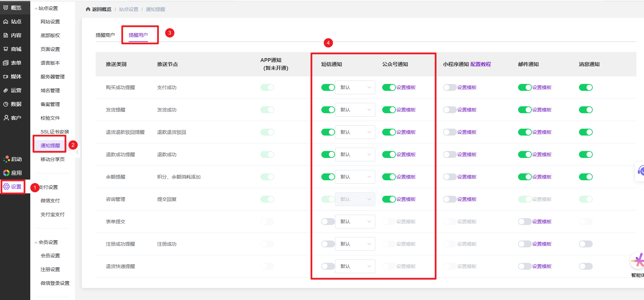Toggle 消息通知 switch for 注册成功提醒
This screenshot has height=300, width=644.
[x=586, y=244]
